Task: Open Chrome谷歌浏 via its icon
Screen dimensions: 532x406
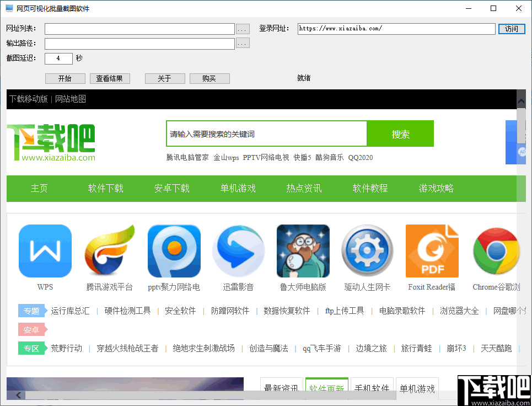Action: click(x=496, y=251)
